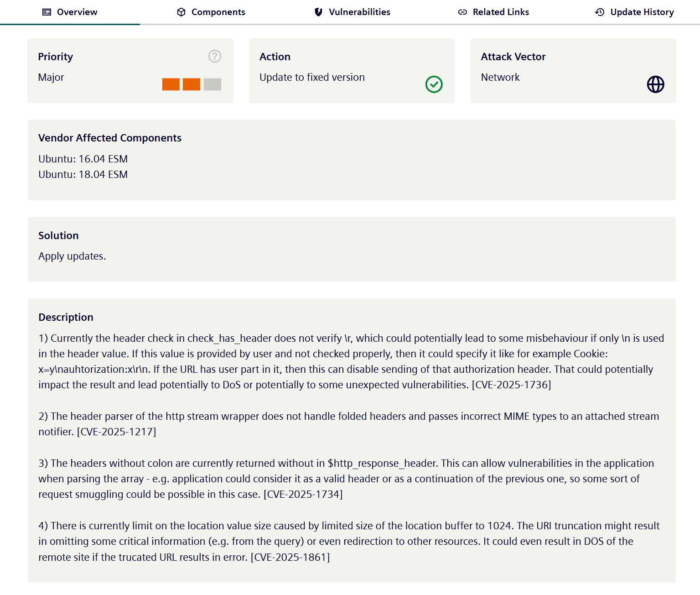This screenshot has height=595, width=700.
Task: Click the gray third priority bar
Action: [212, 84]
